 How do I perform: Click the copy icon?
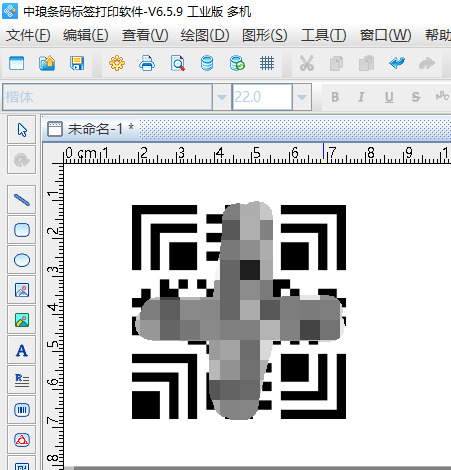[336, 63]
